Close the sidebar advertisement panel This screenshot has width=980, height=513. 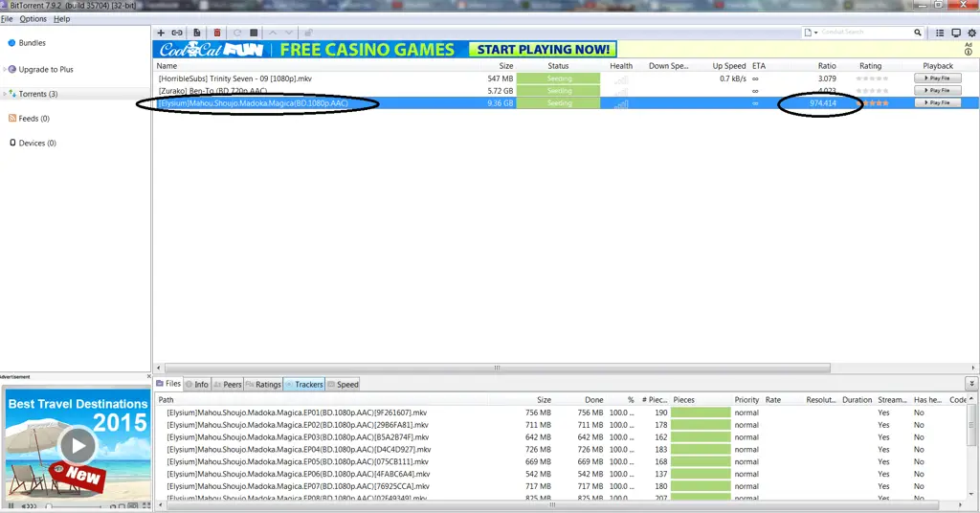148,376
